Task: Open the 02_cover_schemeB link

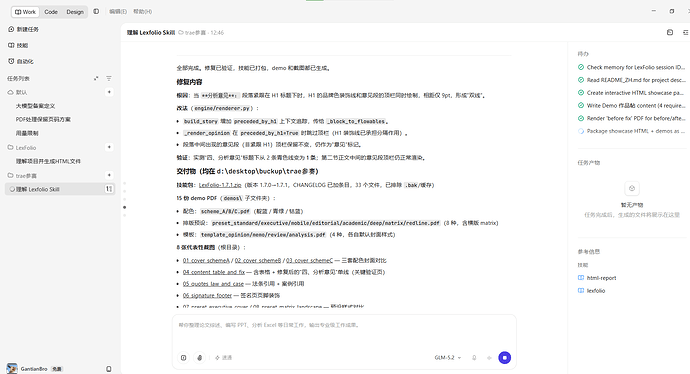Action: point(258,260)
